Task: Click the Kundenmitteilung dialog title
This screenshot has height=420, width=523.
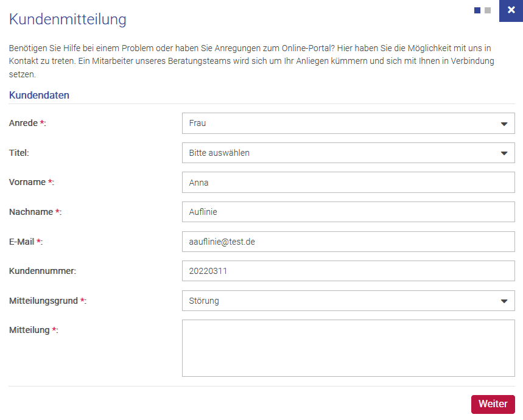Action: 68,19
